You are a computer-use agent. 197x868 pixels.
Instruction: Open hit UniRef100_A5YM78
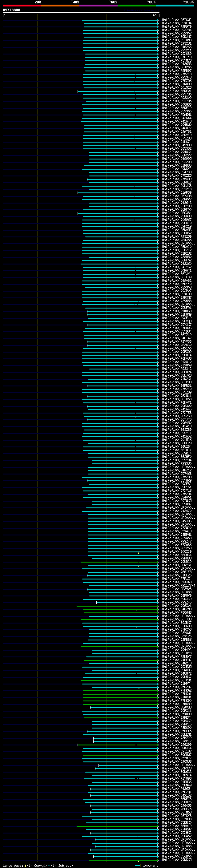177,60
